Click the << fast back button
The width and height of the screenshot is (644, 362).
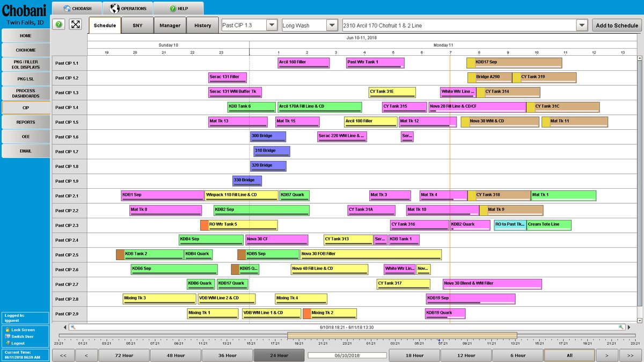point(63,355)
